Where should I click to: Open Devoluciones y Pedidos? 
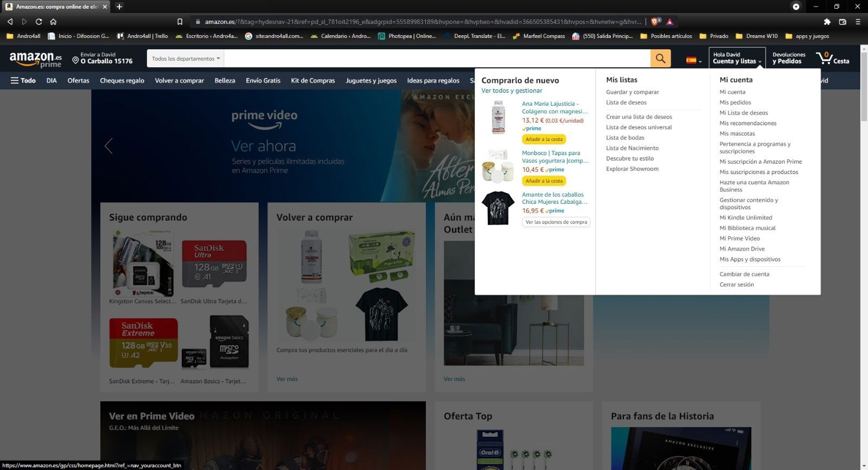789,58
